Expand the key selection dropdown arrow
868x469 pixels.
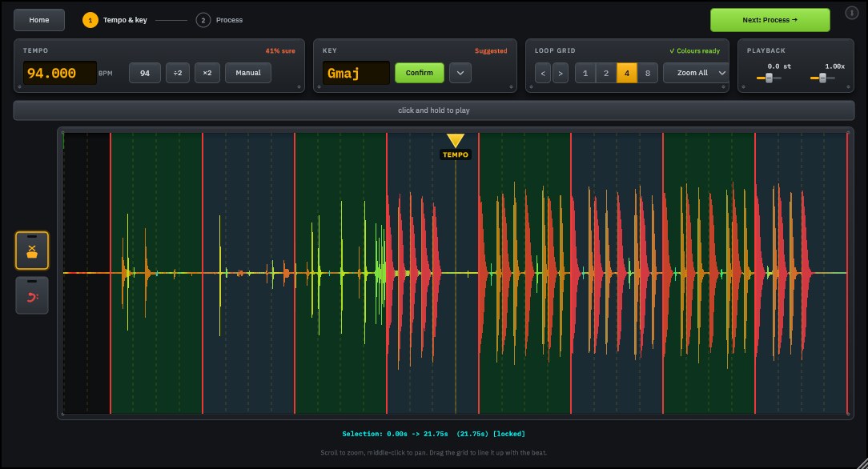[x=460, y=73]
